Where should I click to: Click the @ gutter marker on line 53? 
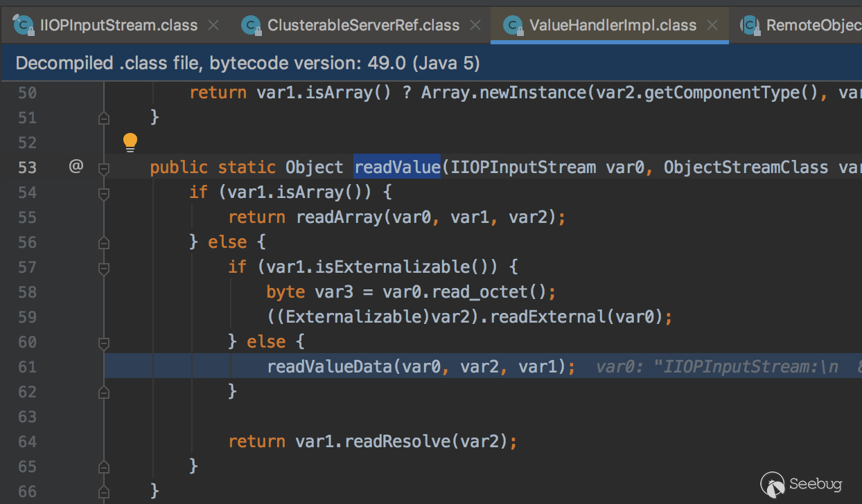(76, 167)
